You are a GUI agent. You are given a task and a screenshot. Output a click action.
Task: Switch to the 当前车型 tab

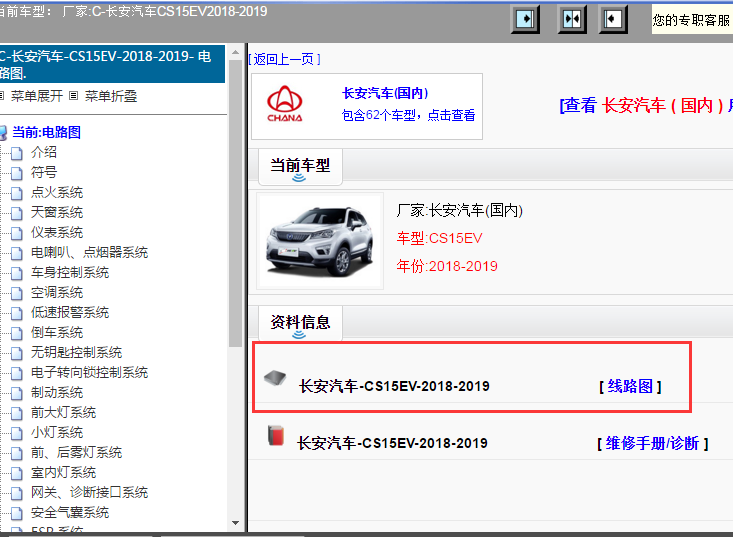[300, 166]
